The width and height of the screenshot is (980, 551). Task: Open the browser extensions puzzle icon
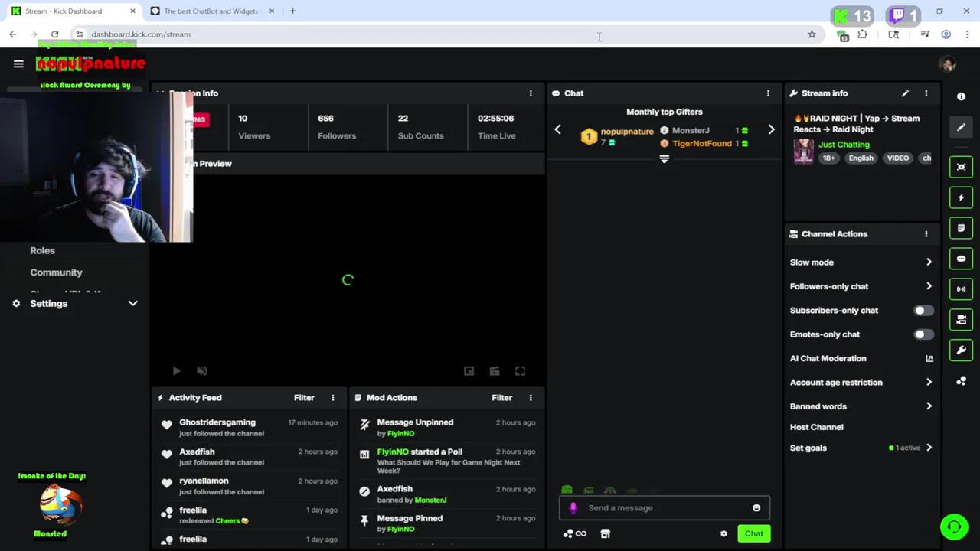863,34
